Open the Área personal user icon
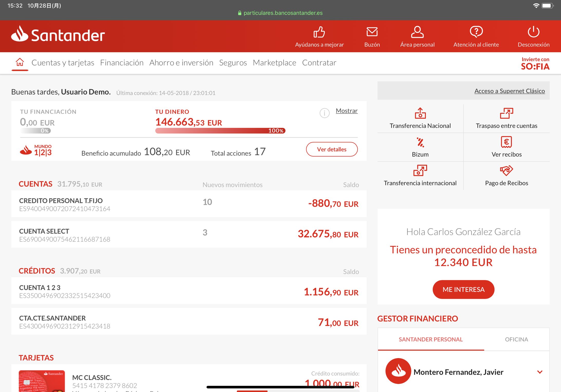 (x=417, y=32)
